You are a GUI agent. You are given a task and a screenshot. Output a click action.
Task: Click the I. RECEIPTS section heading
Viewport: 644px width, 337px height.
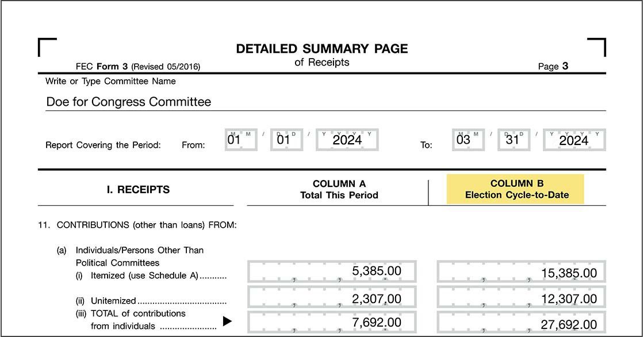tap(138, 190)
